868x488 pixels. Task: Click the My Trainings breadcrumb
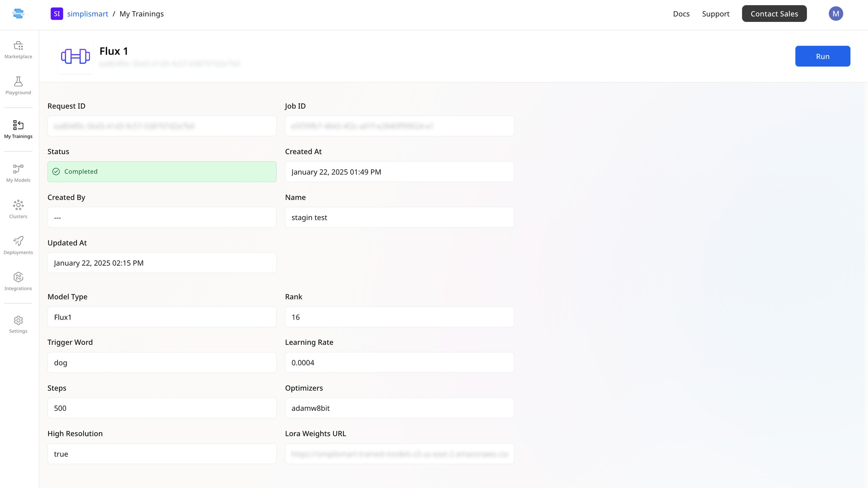click(142, 14)
